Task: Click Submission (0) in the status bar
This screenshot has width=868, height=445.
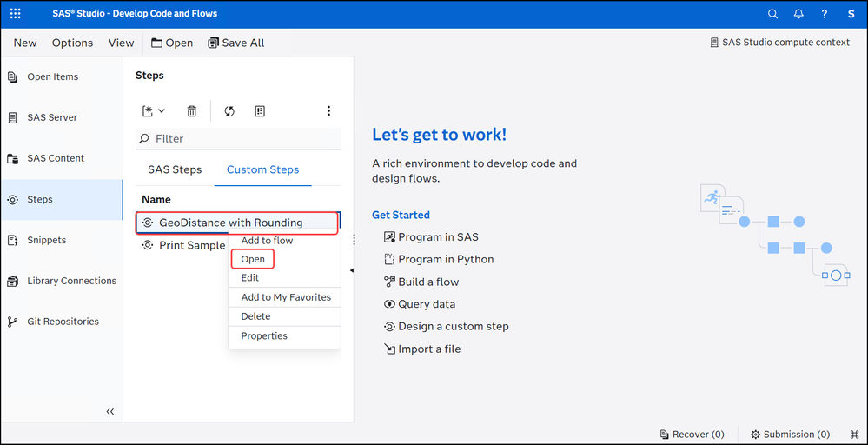Action: [790, 435]
